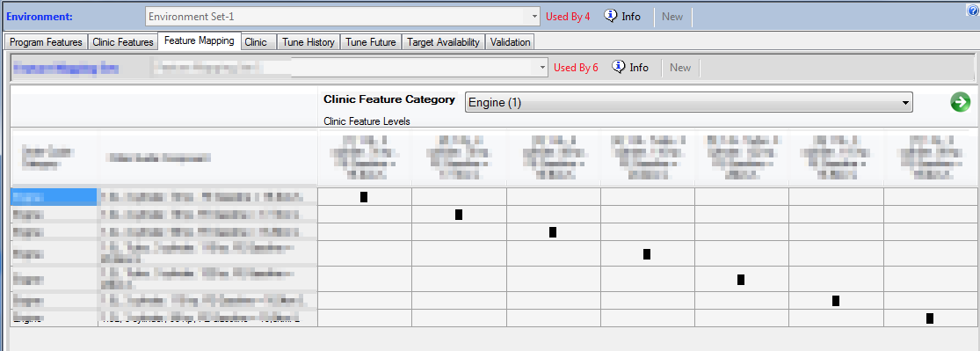
Task: Switch to the Clinic Features tab
Action: click(123, 42)
